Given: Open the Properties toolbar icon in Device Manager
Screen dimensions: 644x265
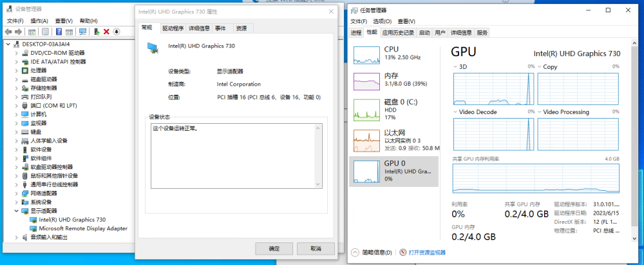Looking at the screenshot, I should 45,32.
